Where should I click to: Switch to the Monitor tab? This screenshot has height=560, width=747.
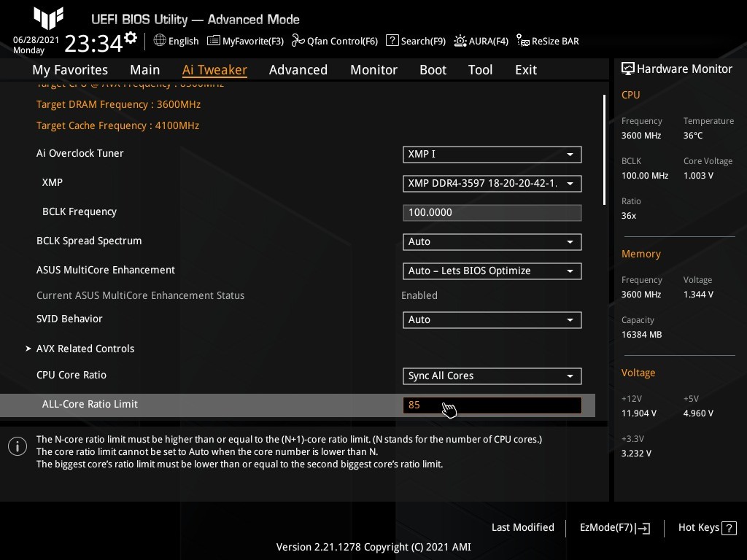click(373, 70)
